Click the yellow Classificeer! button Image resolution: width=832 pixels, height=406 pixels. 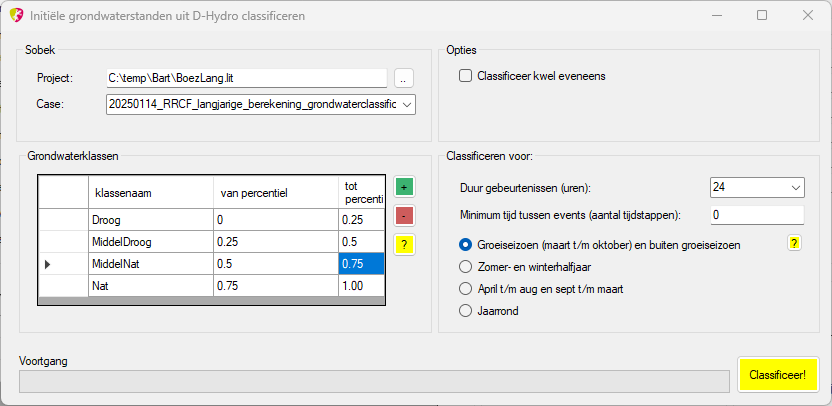pos(777,375)
